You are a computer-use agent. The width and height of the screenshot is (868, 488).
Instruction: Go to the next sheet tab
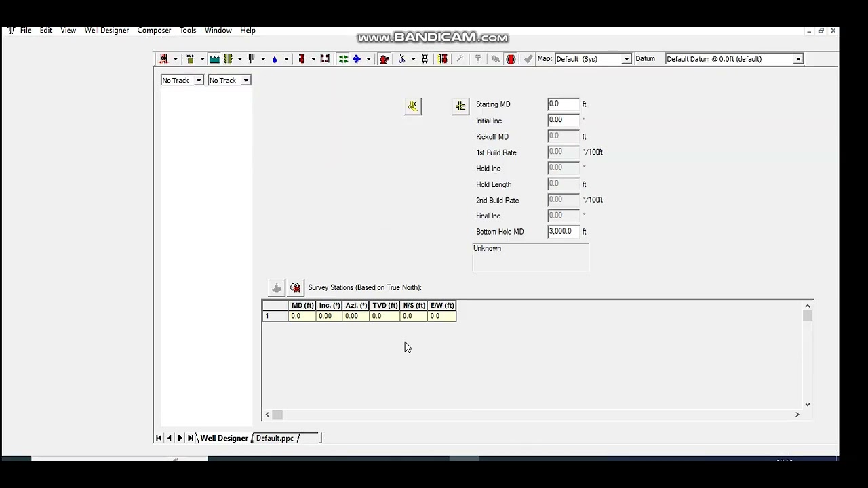[180, 438]
